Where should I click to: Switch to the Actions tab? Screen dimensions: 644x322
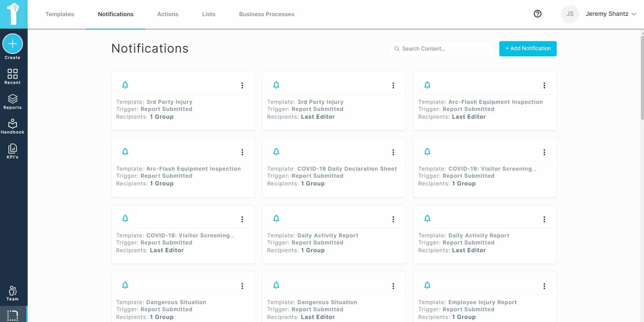click(x=168, y=14)
